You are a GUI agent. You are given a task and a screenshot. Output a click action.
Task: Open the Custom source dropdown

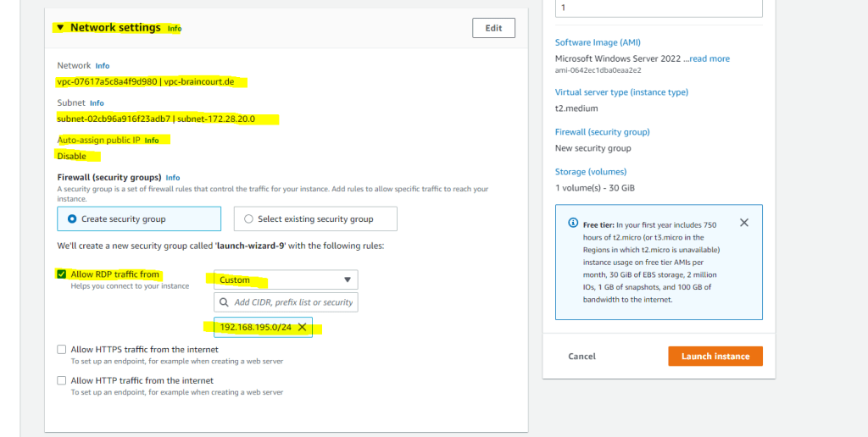pos(286,280)
